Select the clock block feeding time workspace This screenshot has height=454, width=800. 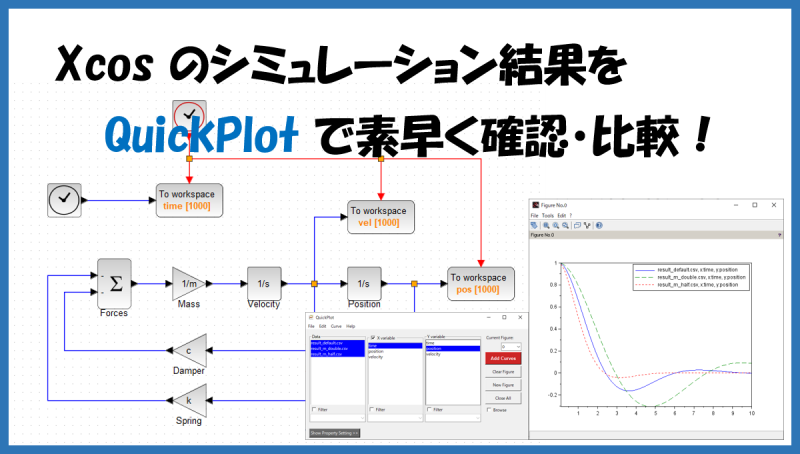64,200
